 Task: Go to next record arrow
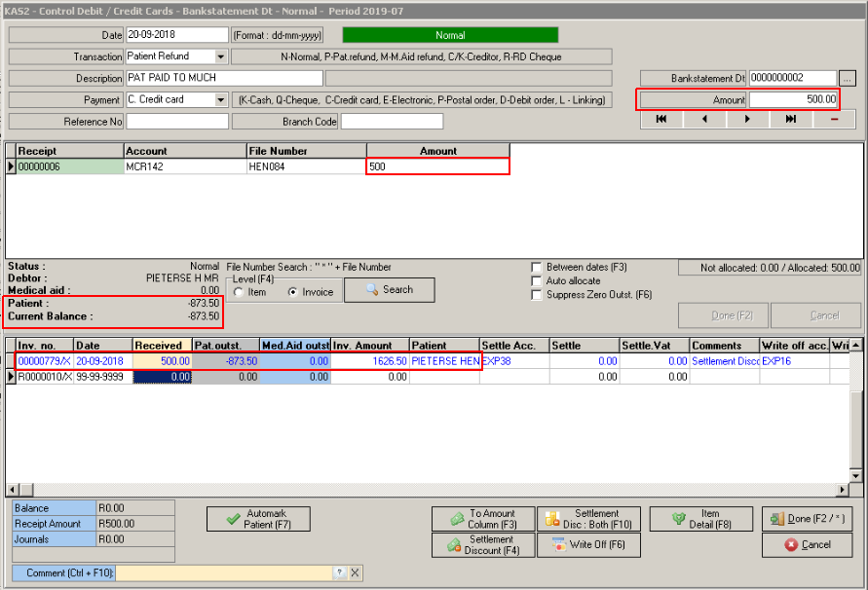tap(747, 120)
